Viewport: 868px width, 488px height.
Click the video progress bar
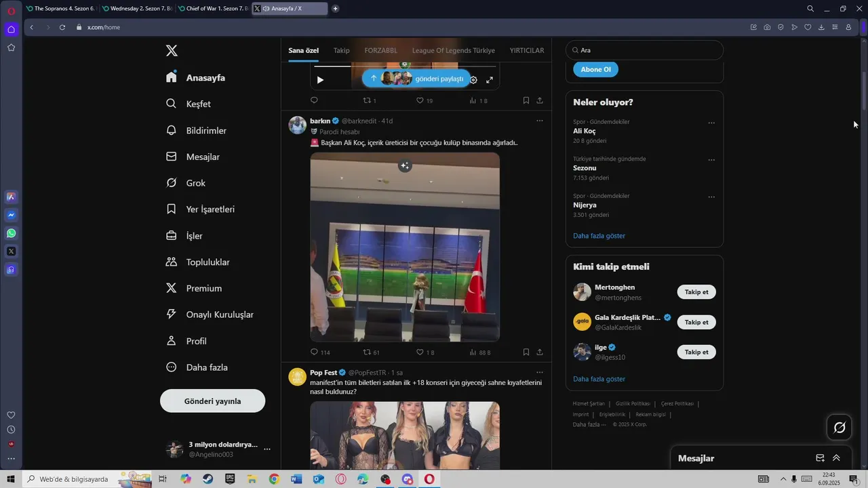click(405, 66)
